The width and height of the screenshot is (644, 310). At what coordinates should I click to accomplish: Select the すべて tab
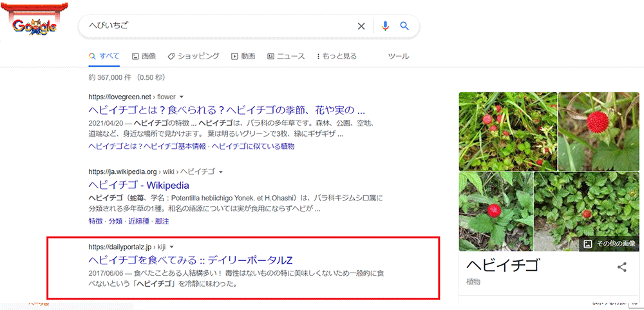[104, 56]
